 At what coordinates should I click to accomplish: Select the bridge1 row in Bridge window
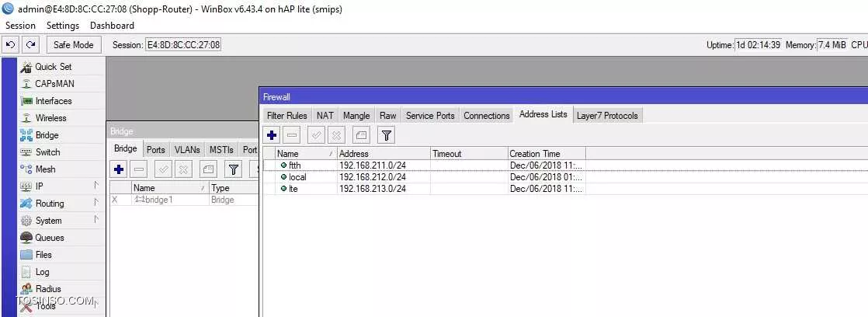coord(184,200)
